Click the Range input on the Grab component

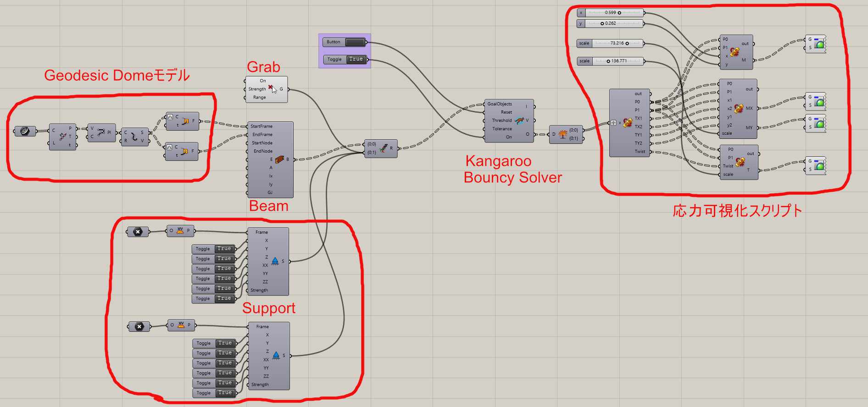pos(260,98)
